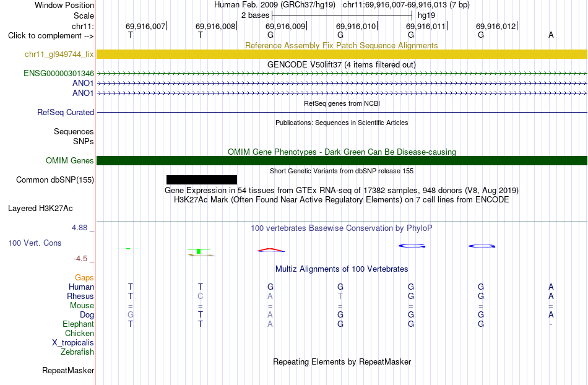The height and width of the screenshot is (385, 588).
Task: Click the C base in the Rhesus row
Action: click(201, 296)
